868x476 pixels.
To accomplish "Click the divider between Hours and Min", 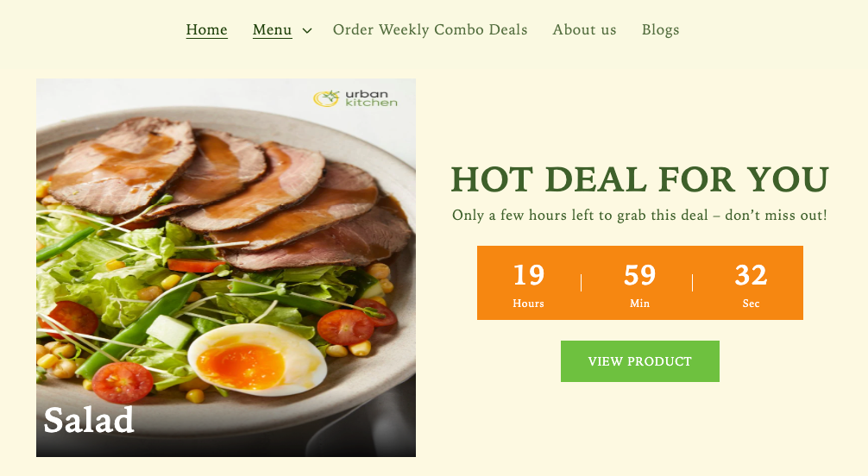I will tap(582, 283).
